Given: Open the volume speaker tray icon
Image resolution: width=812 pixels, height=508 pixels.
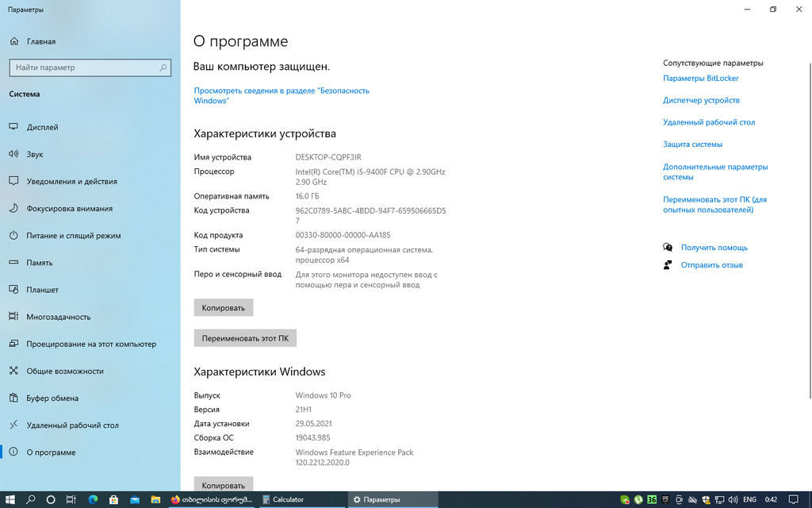Looking at the screenshot, I should (733, 500).
